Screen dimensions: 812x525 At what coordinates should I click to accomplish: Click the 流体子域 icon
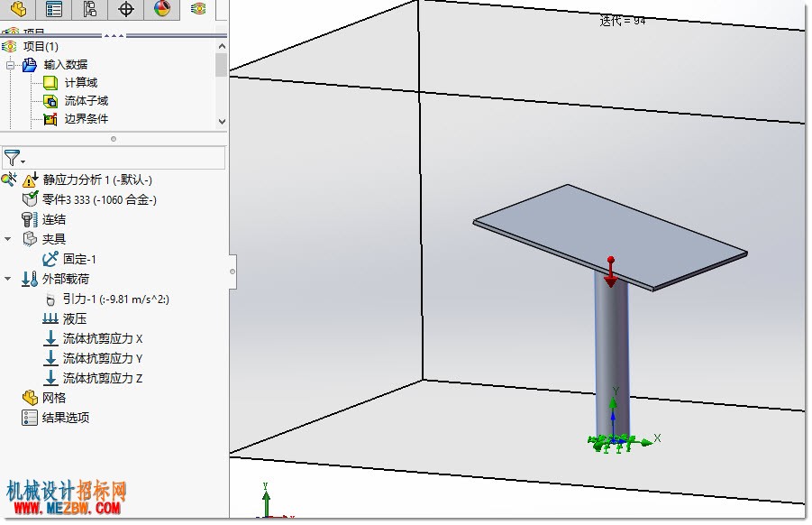(50, 101)
